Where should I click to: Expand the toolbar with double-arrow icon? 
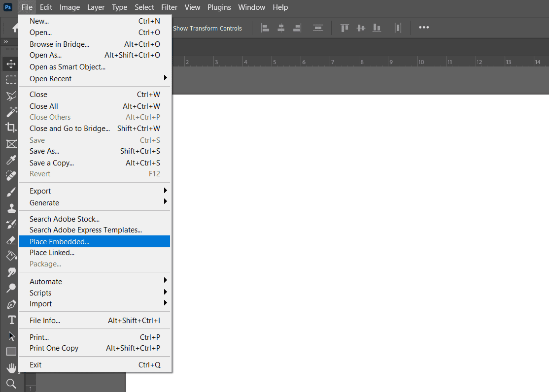tap(6, 41)
